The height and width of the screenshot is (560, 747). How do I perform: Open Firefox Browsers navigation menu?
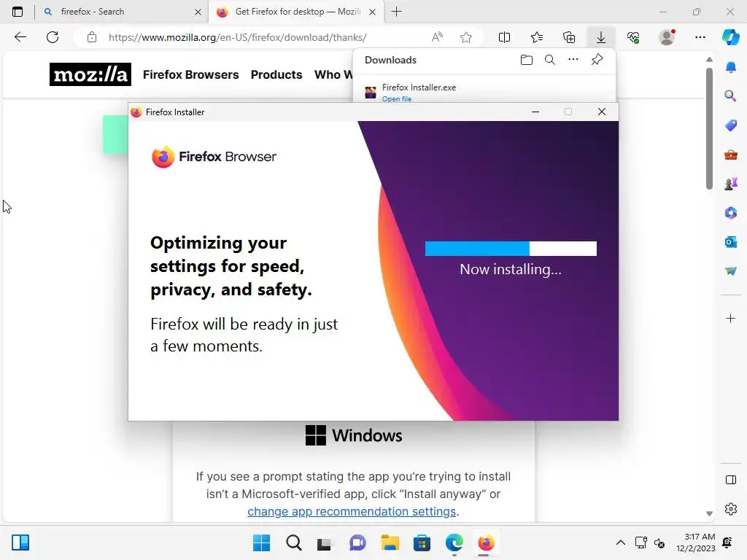tap(190, 75)
